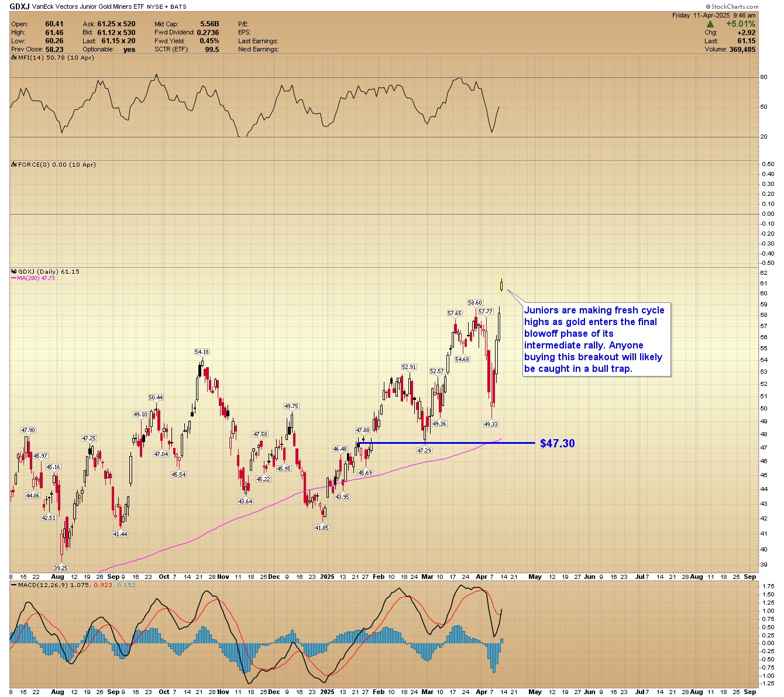Click the 47.90 price label

click(28, 430)
